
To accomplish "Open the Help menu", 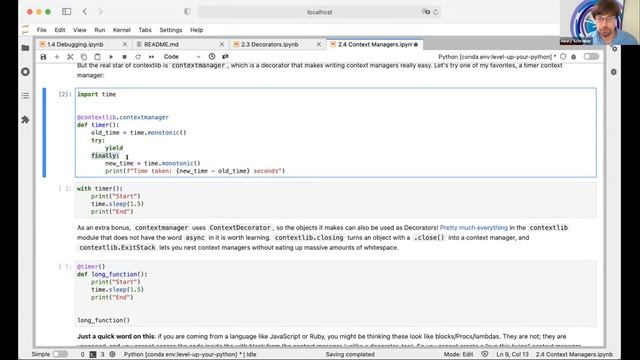I will click(x=196, y=30).
